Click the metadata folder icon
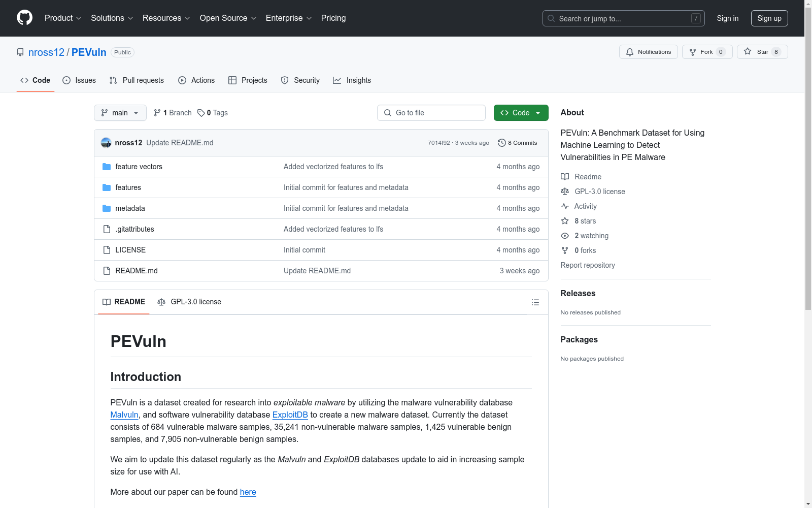This screenshot has height=508, width=812. [107, 208]
